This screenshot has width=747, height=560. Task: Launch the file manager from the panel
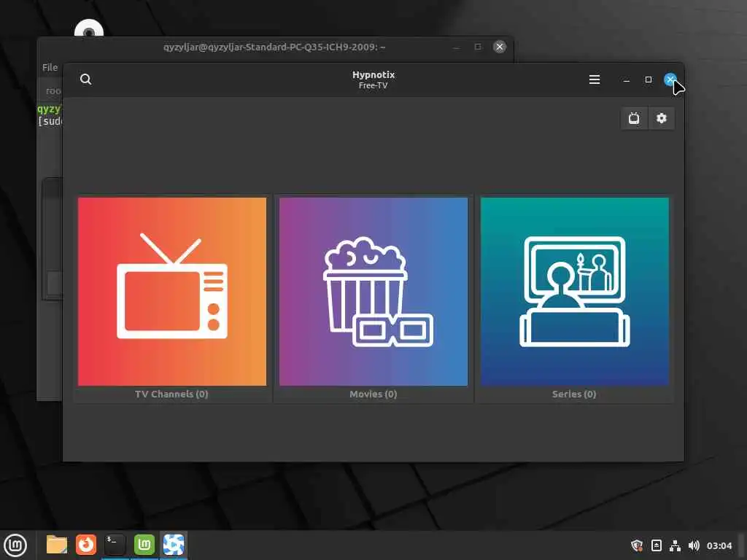coord(57,545)
